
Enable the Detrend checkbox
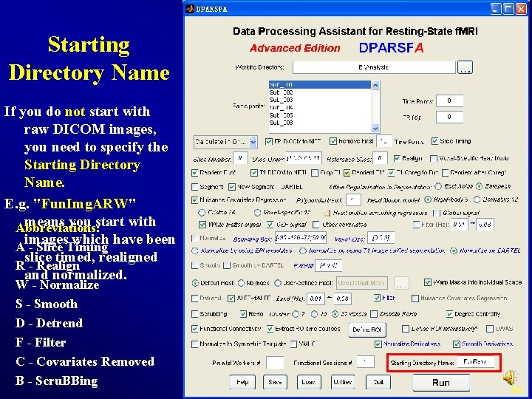(x=195, y=299)
